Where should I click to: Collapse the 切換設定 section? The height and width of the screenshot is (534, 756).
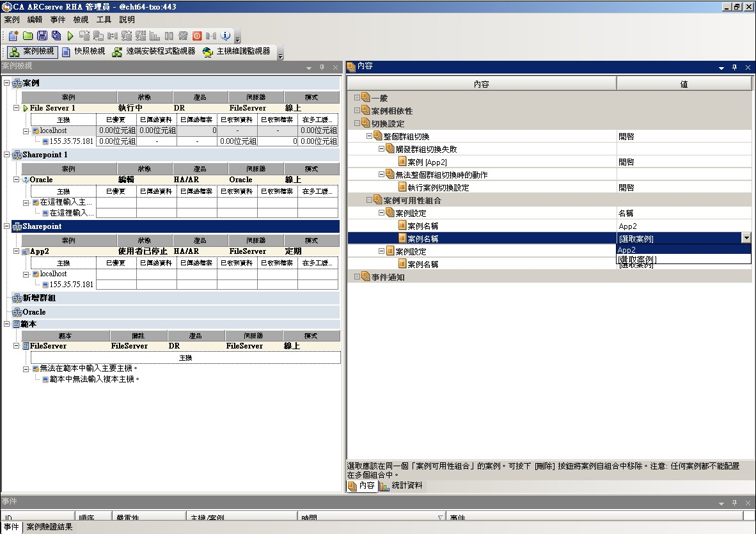point(358,123)
